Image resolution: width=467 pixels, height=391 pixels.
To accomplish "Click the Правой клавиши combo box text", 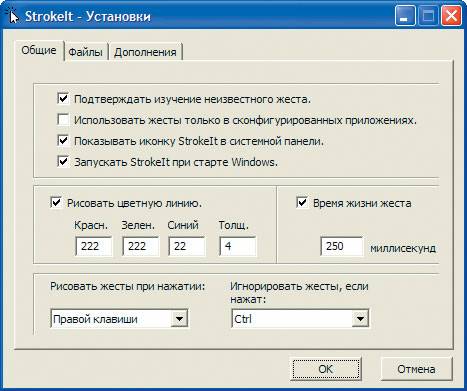I will coord(95,319).
